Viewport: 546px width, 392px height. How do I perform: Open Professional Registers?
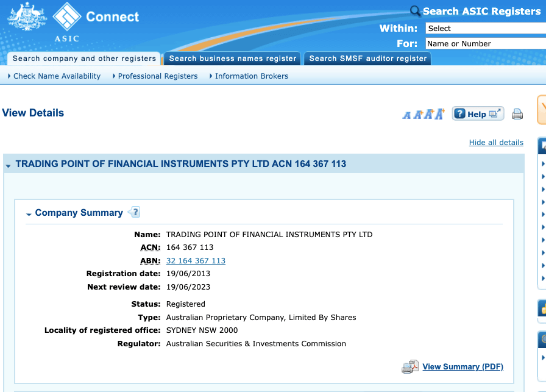pos(158,76)
